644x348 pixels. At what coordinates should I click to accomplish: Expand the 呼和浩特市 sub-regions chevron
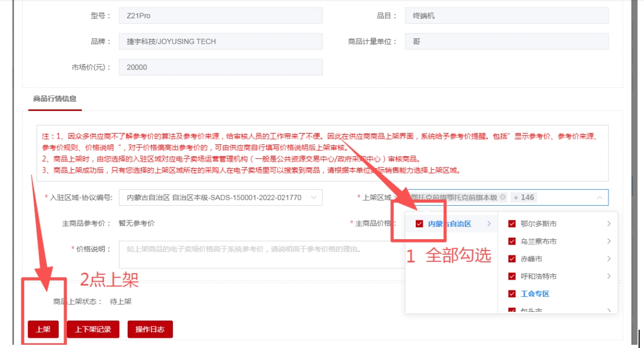608,276
